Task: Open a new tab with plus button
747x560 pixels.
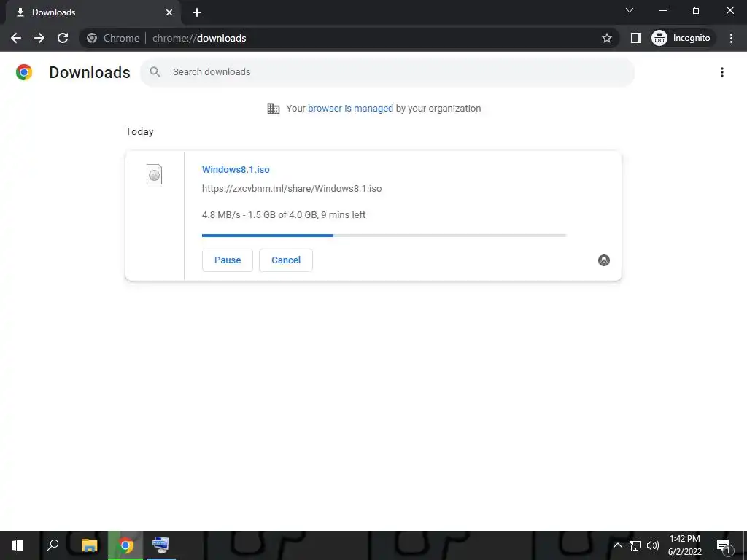Action: click(x=197, y=12)
